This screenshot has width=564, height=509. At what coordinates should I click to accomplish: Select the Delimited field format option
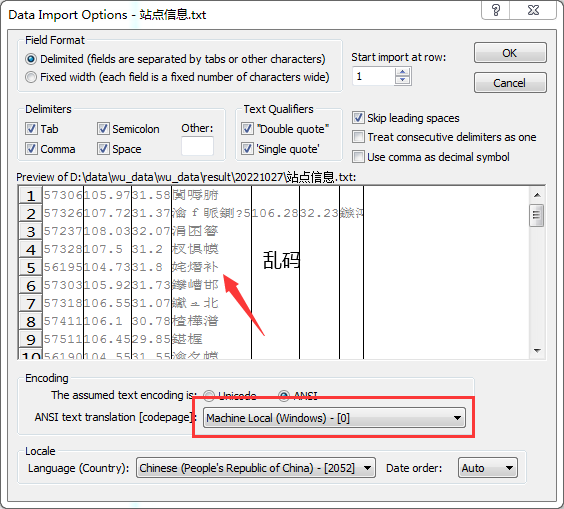point(31,59)
